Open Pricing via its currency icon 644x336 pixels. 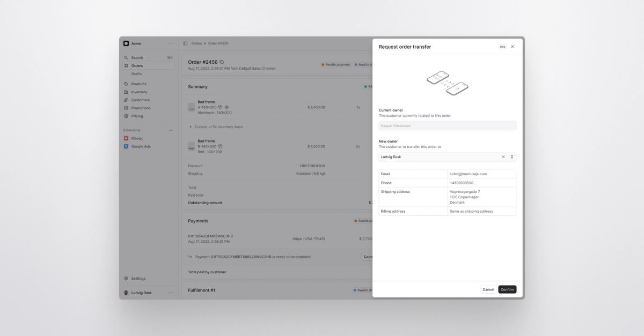point(127,116)
